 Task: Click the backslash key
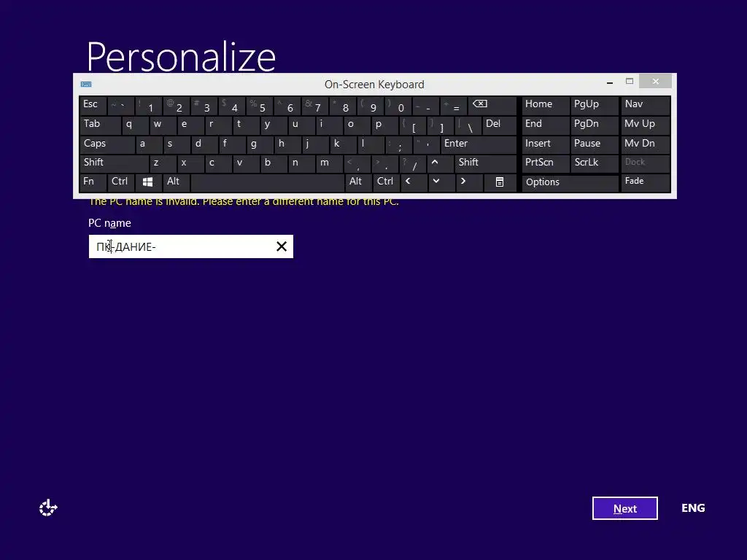(x=468, y=125)
